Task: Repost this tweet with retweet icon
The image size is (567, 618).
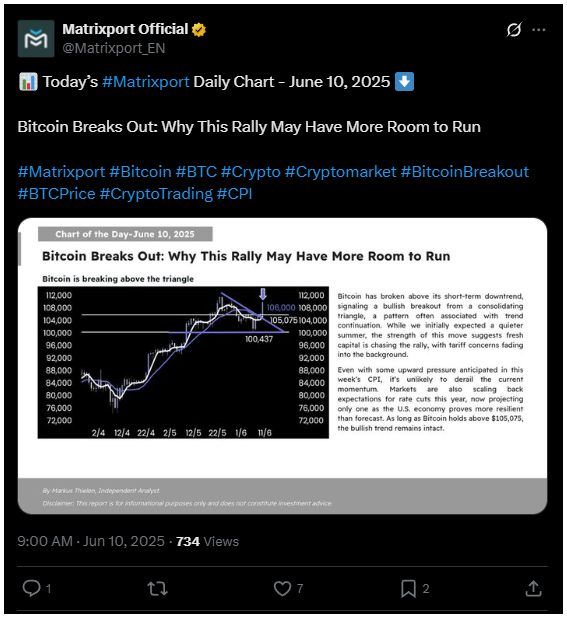Action: [x=158, y=588]
